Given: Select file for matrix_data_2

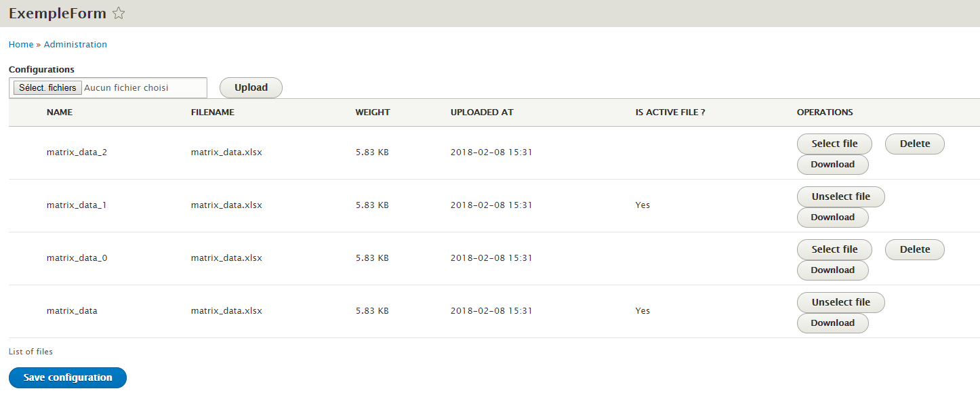Looking at the screenshot, I should pyautogui.click(x=834, y=144).
